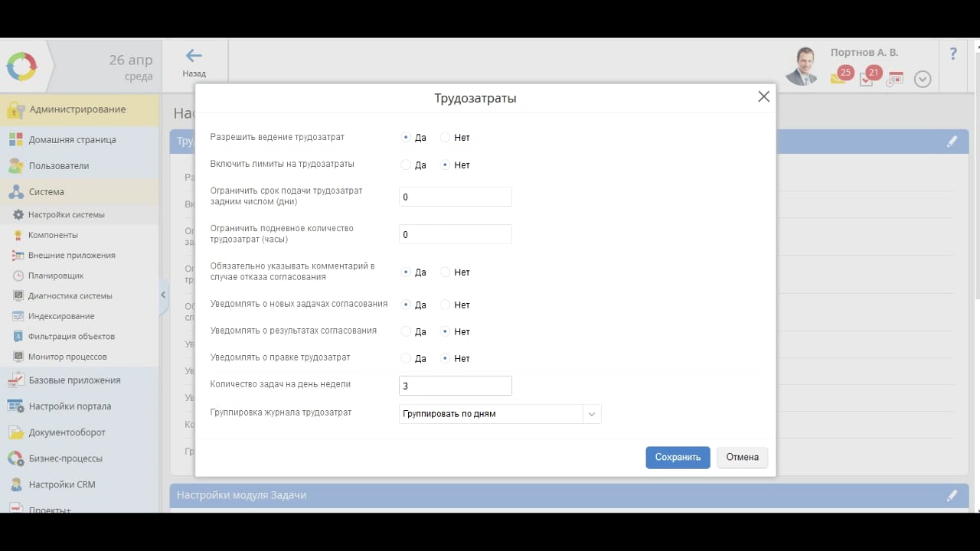Select Да for Разрешить ведение трудозатрат

[406, 138]
